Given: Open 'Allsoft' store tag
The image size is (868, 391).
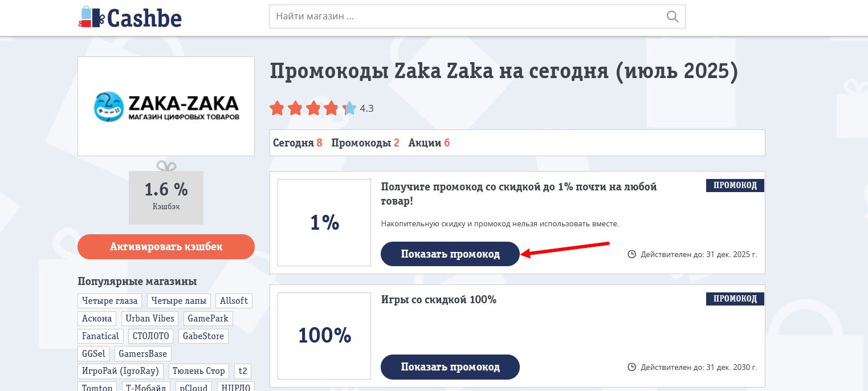Looking at the screenshot, I should (234, 301).
